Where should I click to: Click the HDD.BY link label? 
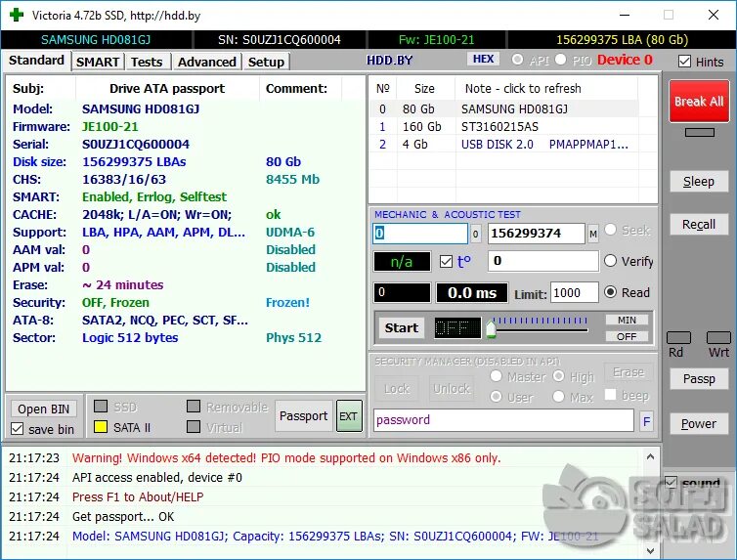click(390, 61)
